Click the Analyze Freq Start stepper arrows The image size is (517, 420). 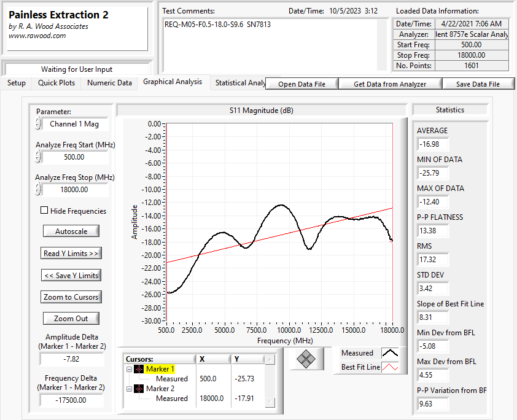click(x=38, y=157)
